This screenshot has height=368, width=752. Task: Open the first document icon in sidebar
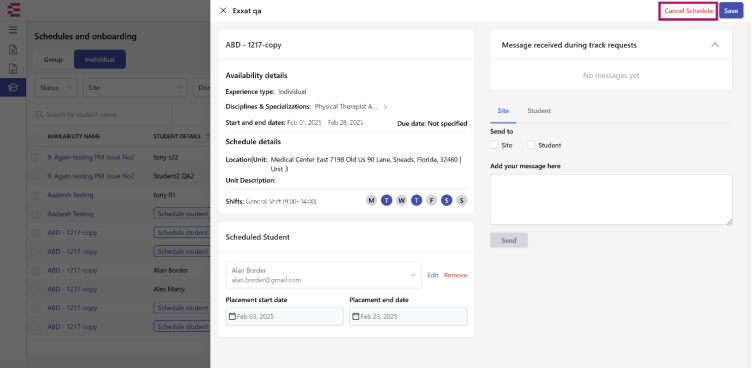(x=13, y=49)
